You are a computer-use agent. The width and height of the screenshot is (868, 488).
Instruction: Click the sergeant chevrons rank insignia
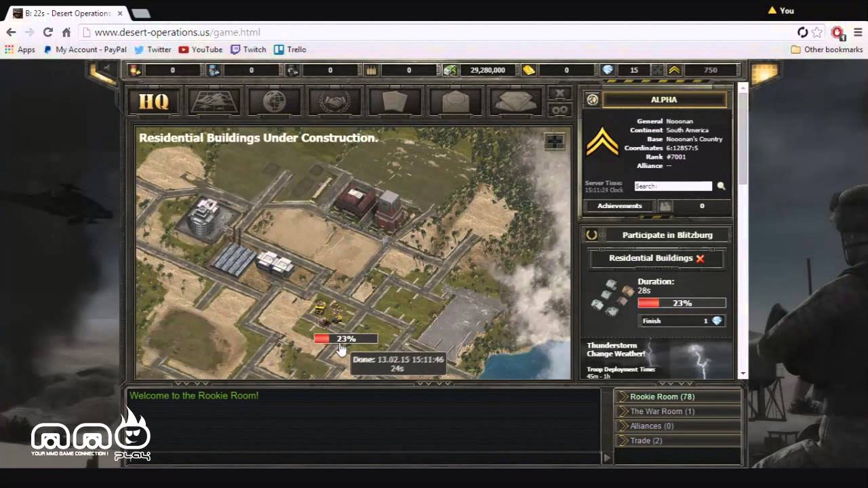tap(602, 142)
